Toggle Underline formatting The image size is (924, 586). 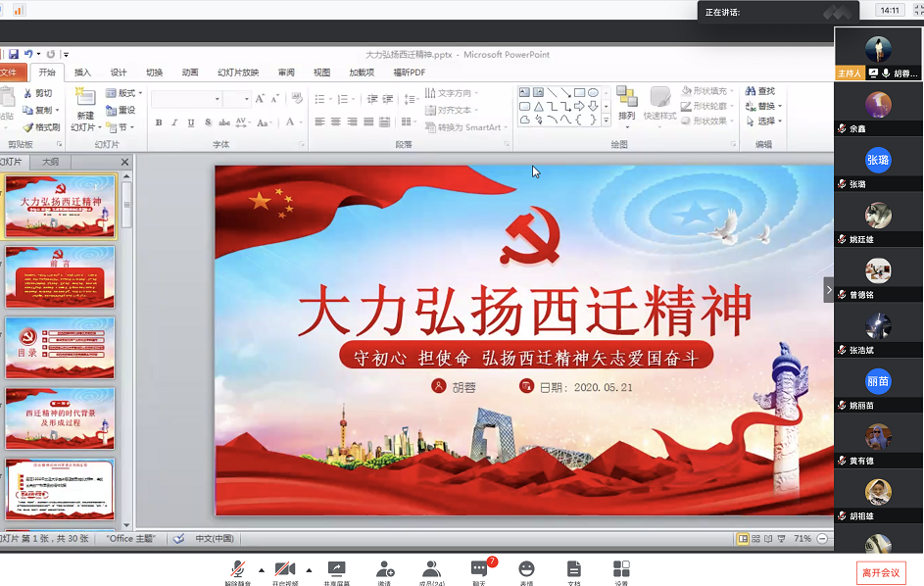(x=191, y=122)
